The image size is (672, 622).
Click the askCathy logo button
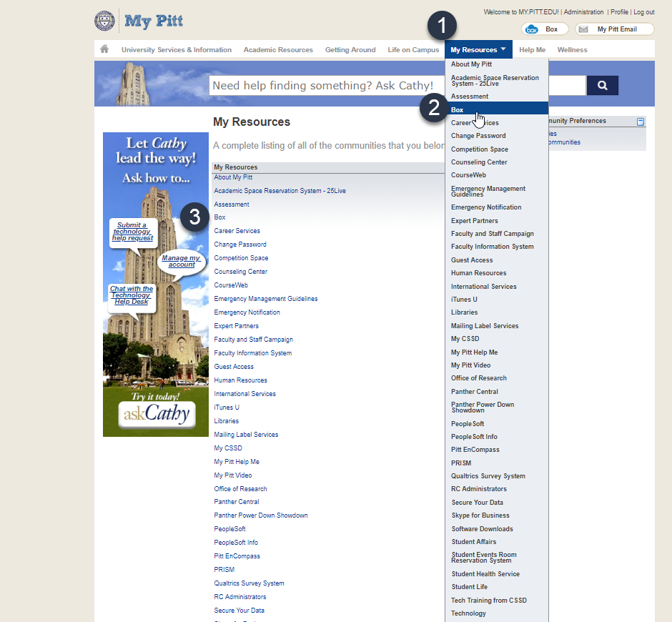[157, 414]
